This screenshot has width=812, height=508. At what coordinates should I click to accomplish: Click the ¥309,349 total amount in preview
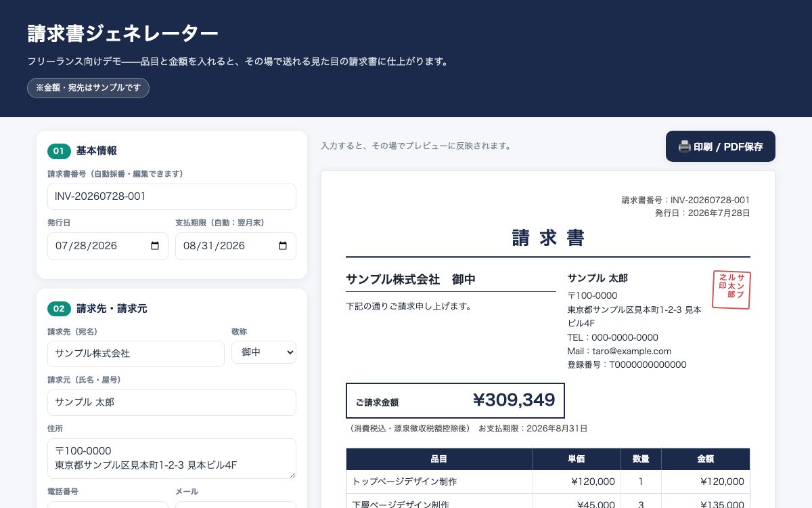pyautogui.click(x=514, y=400)
